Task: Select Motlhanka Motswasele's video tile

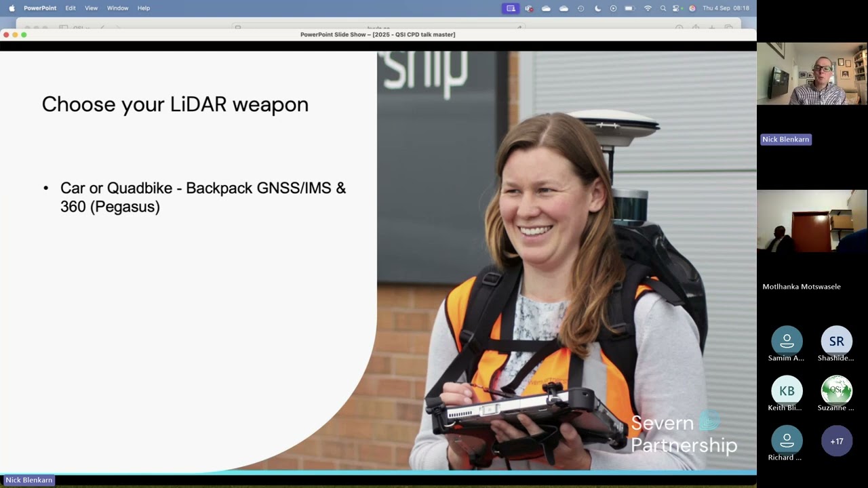Action: pyautogui.click(x=812, y=221)
